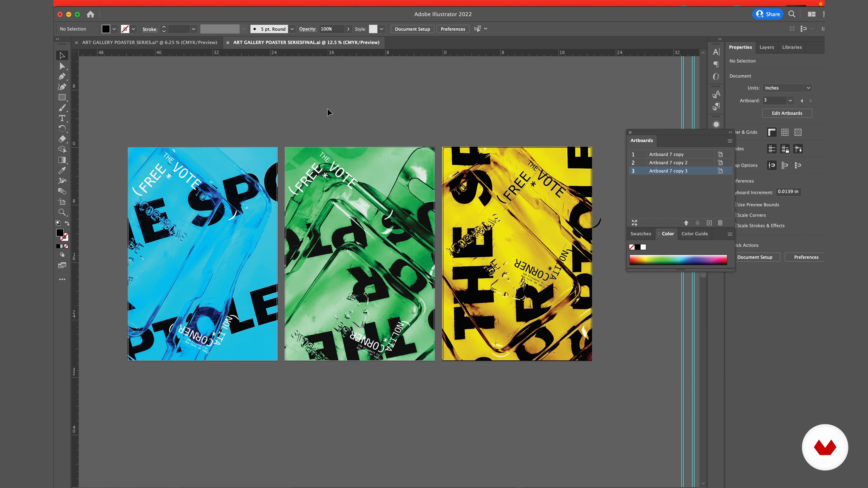Expand the Artboard number dropdown
This screenshot has height=488, width=868.
tap(790, 100)
